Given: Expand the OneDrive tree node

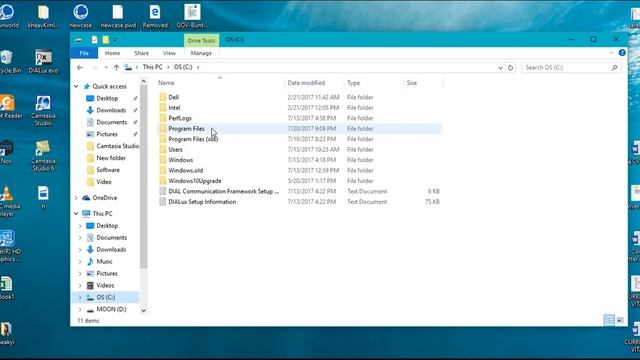Looking at the screenshot, I should tap(76, 198).
